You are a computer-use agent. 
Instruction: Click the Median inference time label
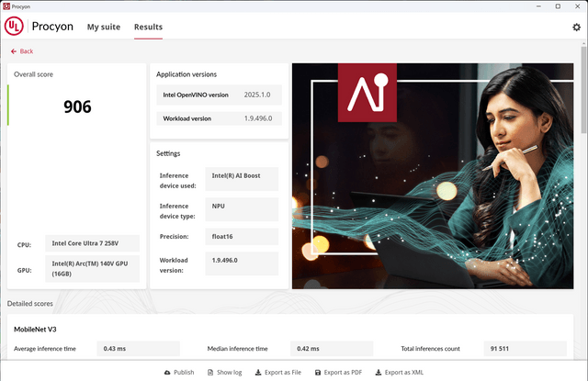click(x=237, y=348)
